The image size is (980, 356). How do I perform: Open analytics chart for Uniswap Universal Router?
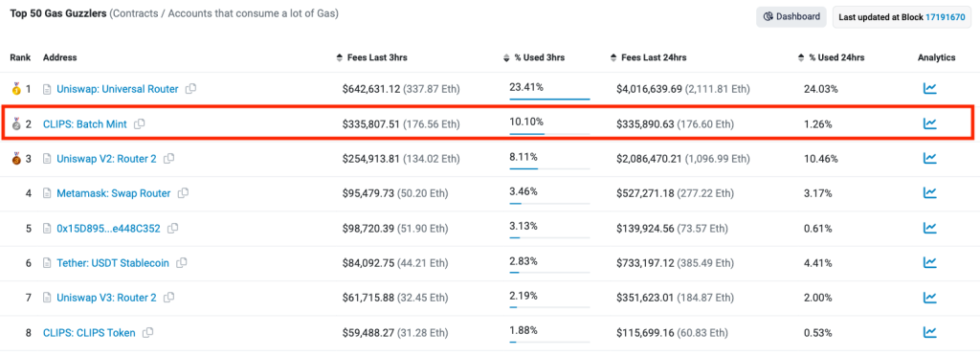[x=930, y=89]
